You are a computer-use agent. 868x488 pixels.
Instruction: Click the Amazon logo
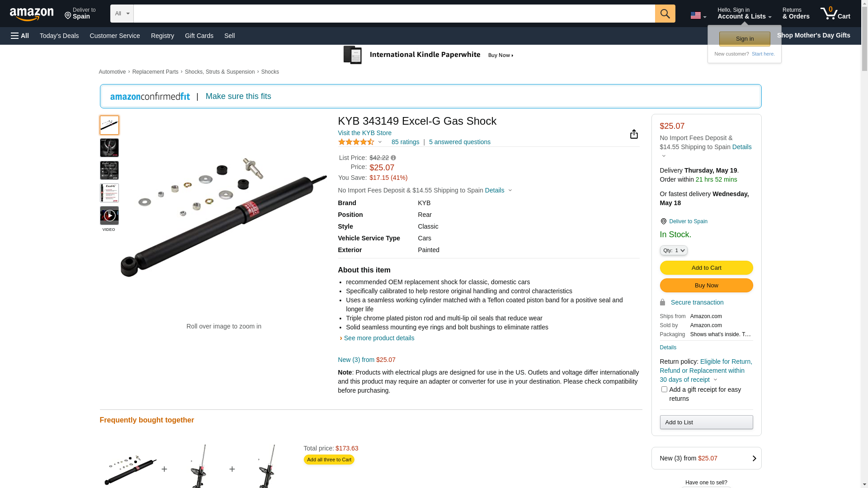click(32, 14)
